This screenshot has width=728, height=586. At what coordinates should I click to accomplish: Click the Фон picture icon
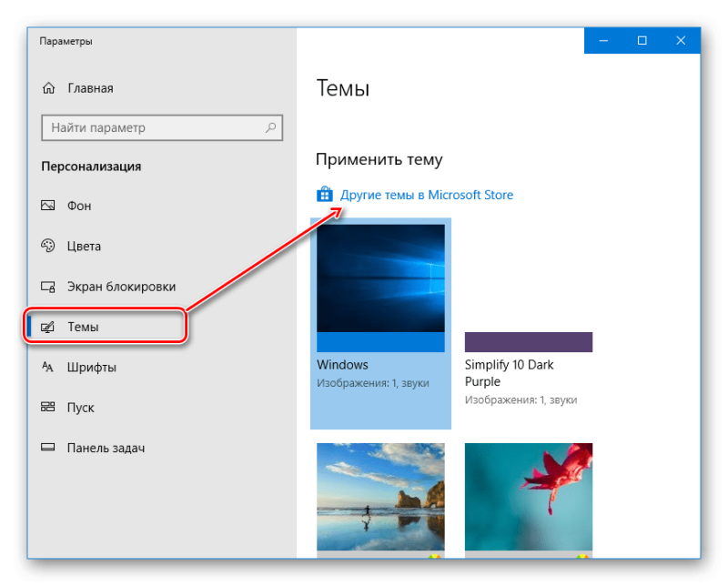[48, 206]
